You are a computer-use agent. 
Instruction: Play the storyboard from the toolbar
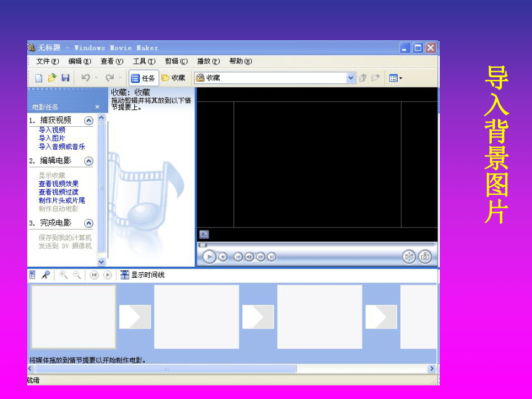[x=108, y=275]
